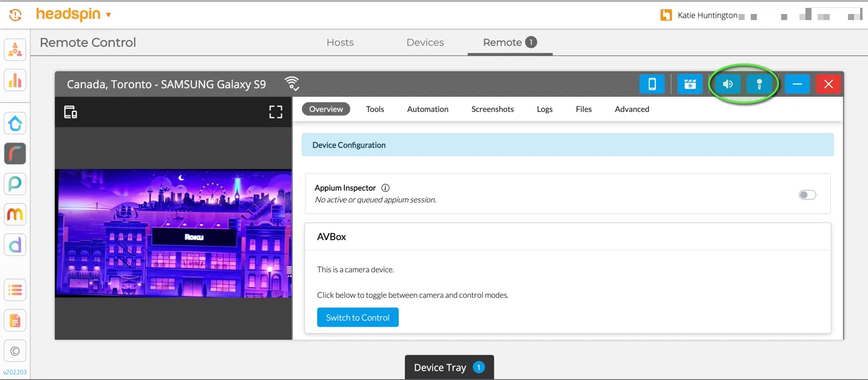Click the 'This is a camera device.' text
The width and height of the screenshot is (868, 380).
(355, 269)
